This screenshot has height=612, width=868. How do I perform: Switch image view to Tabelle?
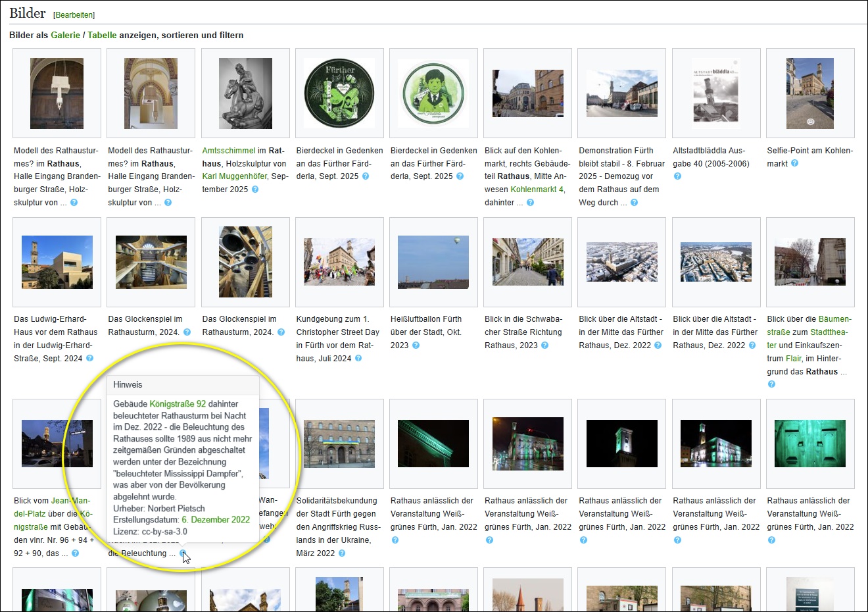pos(102,35)
